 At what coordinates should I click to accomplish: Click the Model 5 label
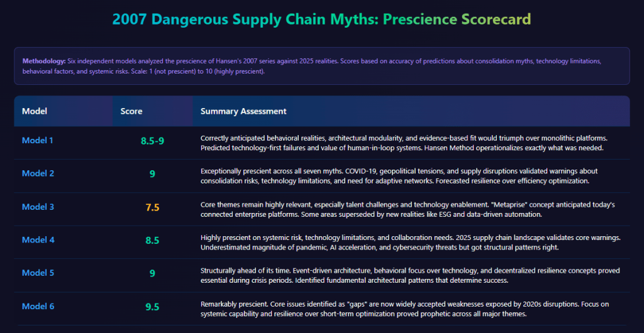pos(38,273)
